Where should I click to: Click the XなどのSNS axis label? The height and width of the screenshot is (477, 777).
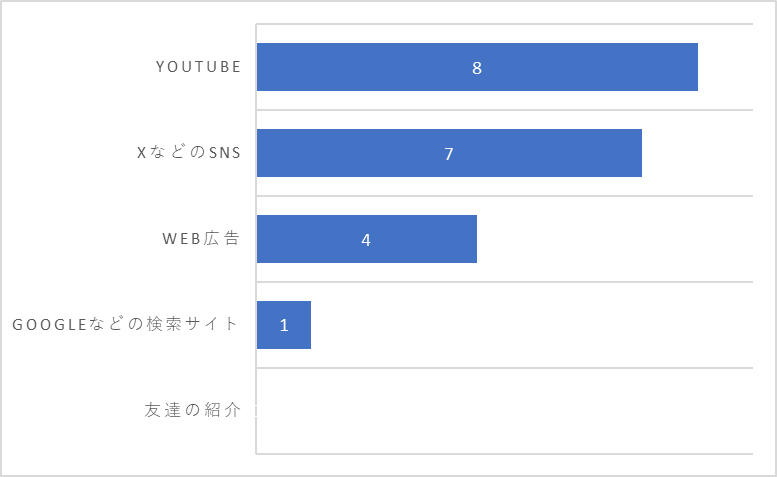[189, 153]
